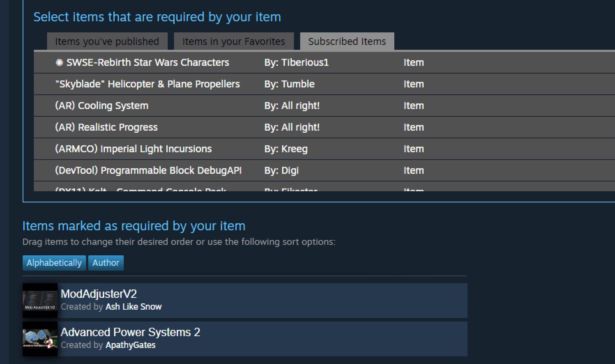Click the star icon beside SWSE-Rebirth

[59, 62]
